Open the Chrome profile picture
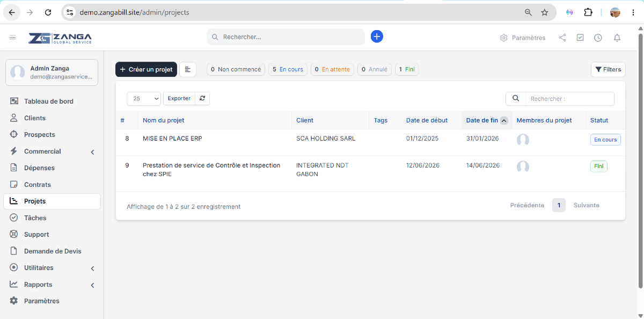 pos(615,12)
